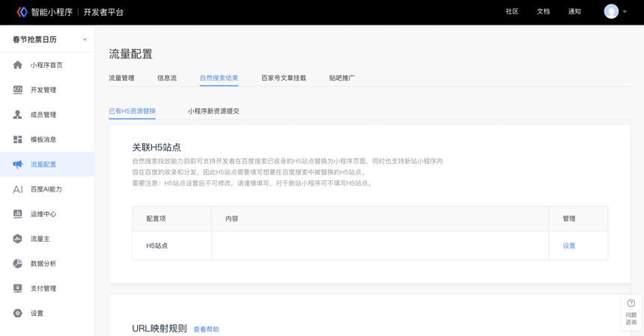Click the 查看帮助 link
Viewport: 644px width, 336px height.
pyautogui.click(x=206, y=329)
